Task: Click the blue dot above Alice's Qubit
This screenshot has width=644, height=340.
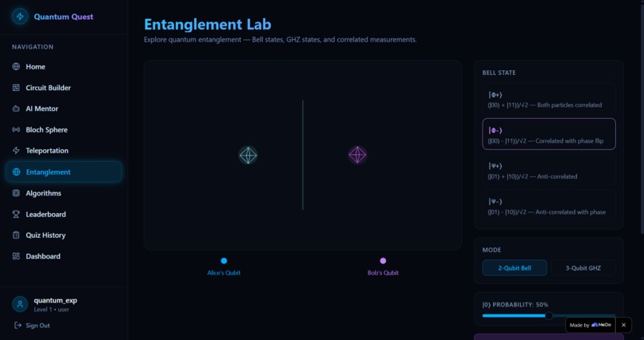Action: click(224, 261)
